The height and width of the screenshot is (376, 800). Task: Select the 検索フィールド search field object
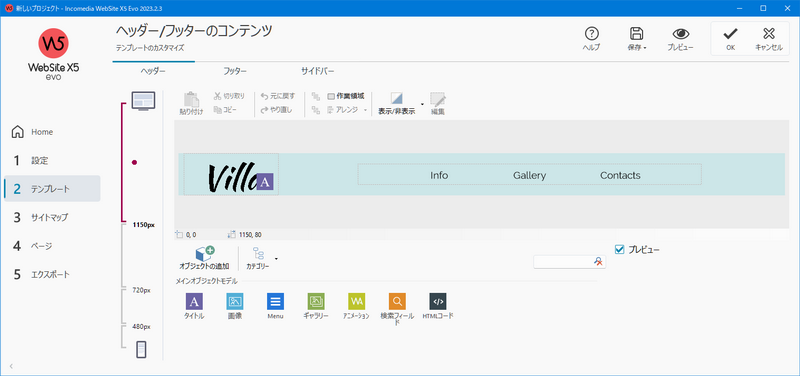click(397, 309)
